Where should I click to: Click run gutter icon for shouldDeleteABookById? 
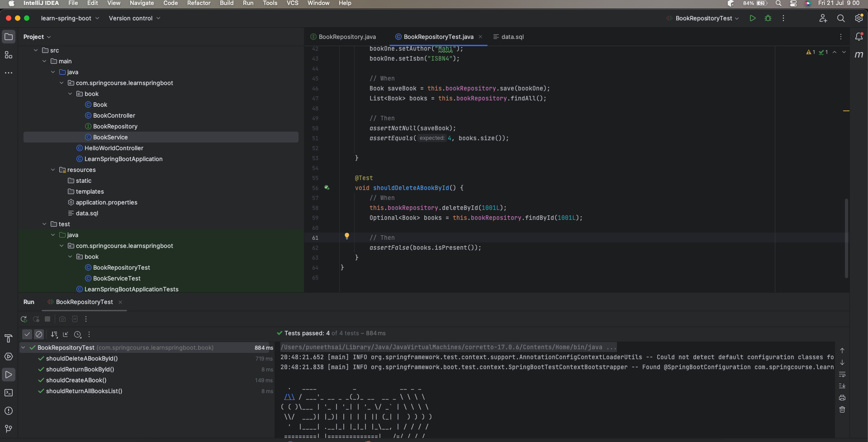pyautogui.click(x=327, y=188)
